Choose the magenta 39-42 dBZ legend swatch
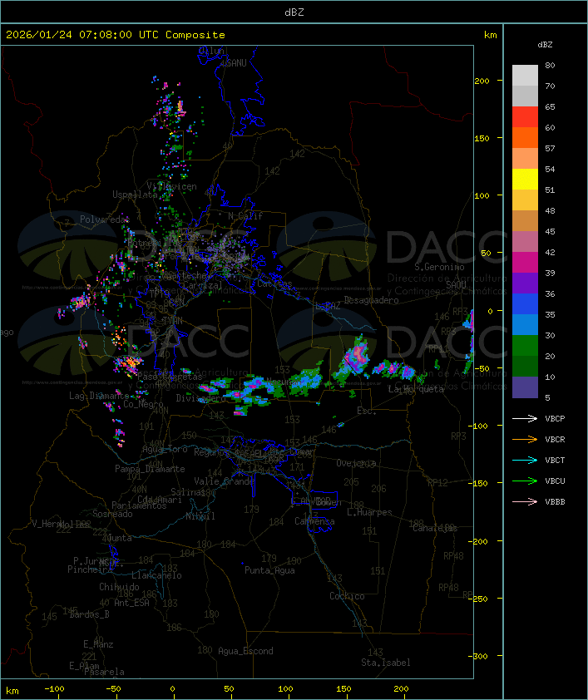This screenshot has height=700, width=588. (x=525, y=263)
